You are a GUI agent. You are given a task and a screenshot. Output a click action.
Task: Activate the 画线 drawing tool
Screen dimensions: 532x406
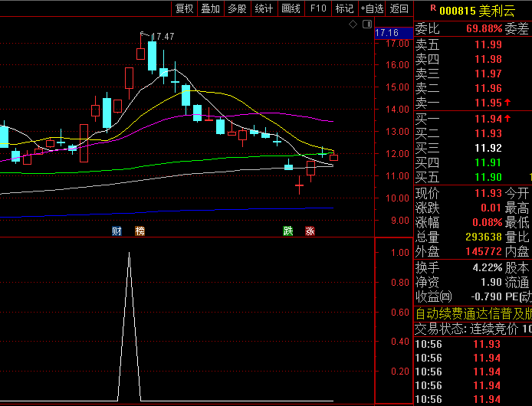click(291, 9)
